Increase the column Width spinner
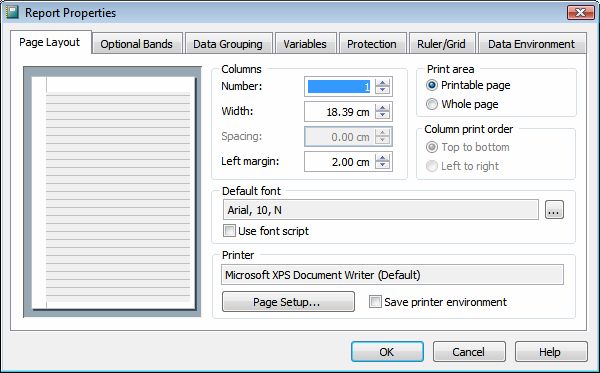 382,108
